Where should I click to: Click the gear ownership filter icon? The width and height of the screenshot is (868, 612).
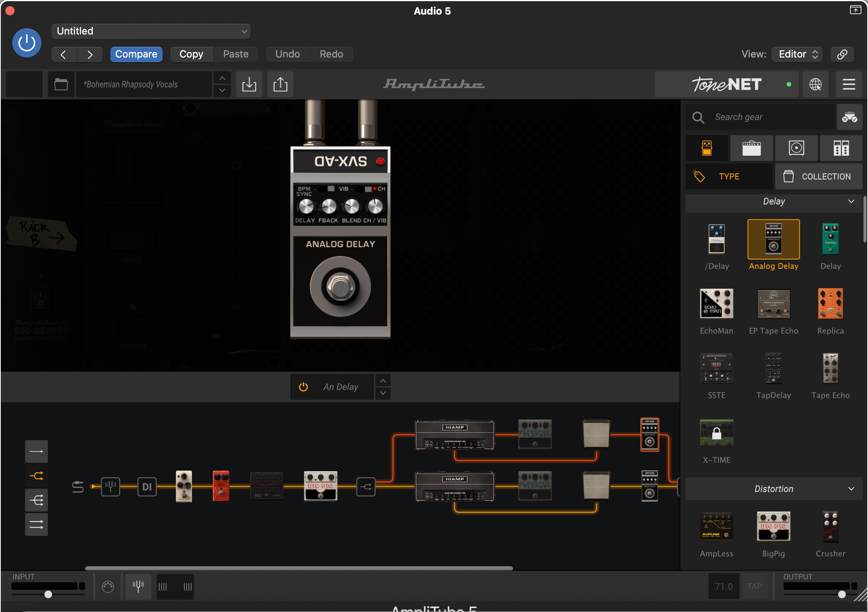pos(849,117)
